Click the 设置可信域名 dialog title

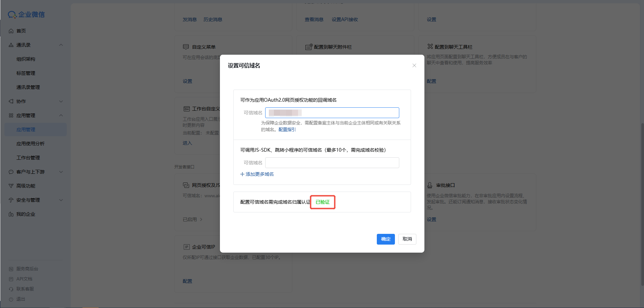(x=244, y=65)
